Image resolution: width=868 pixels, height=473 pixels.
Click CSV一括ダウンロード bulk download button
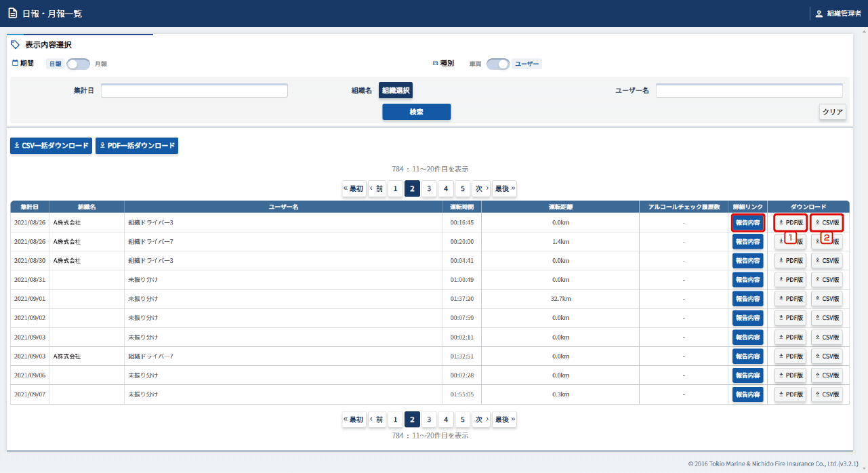[51, 146]
